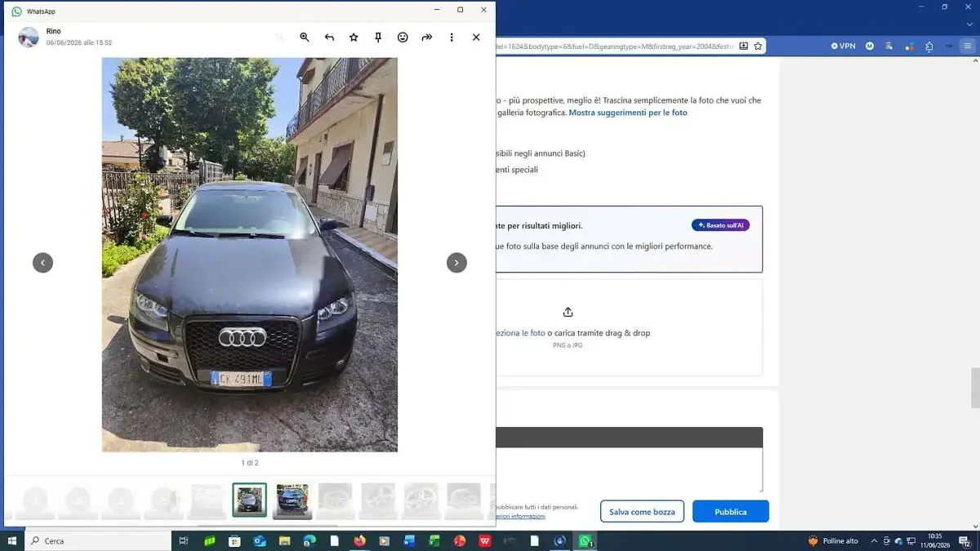
Task: Zoom into the photo with the magnifier icon
Action: (x=305, y=38)
